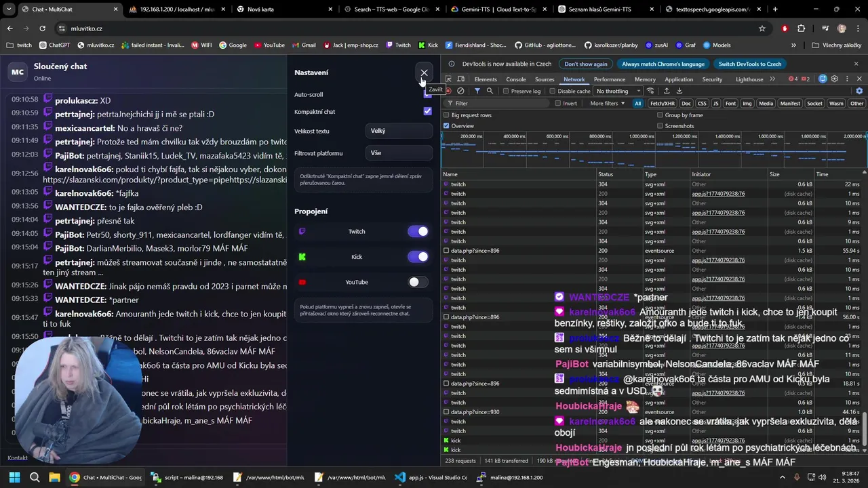Open the Performance tab
Screen dimensions: 868x488
[610, 79]
